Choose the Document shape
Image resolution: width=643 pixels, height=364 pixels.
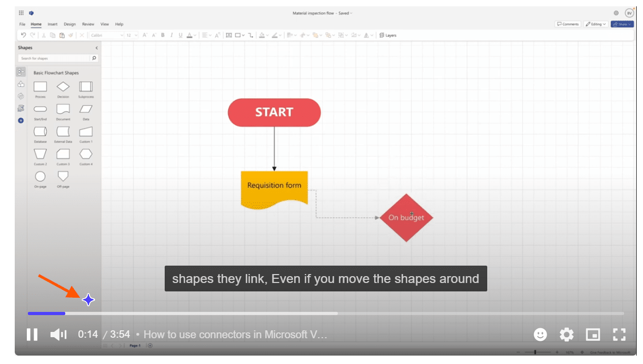click(63, 109)
